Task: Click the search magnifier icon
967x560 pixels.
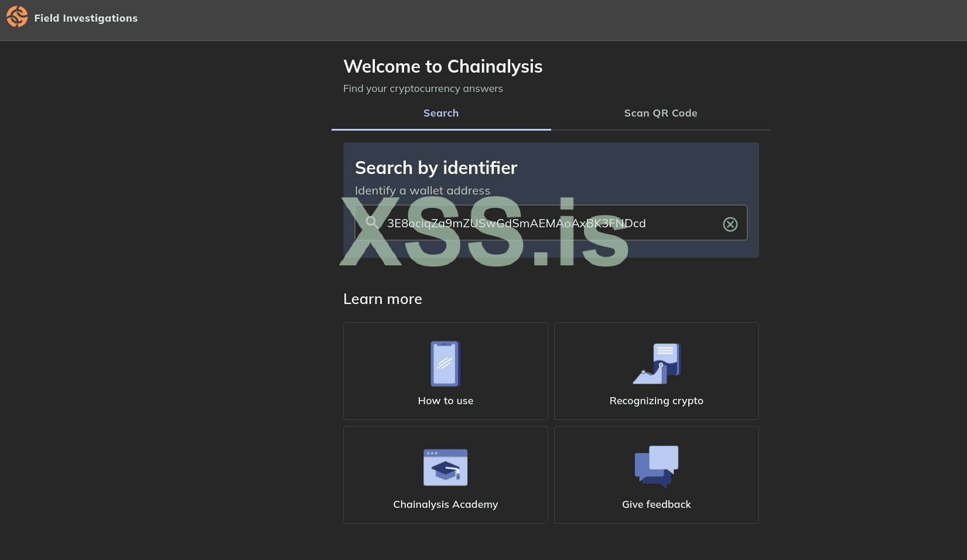Action: click(372, 222)
